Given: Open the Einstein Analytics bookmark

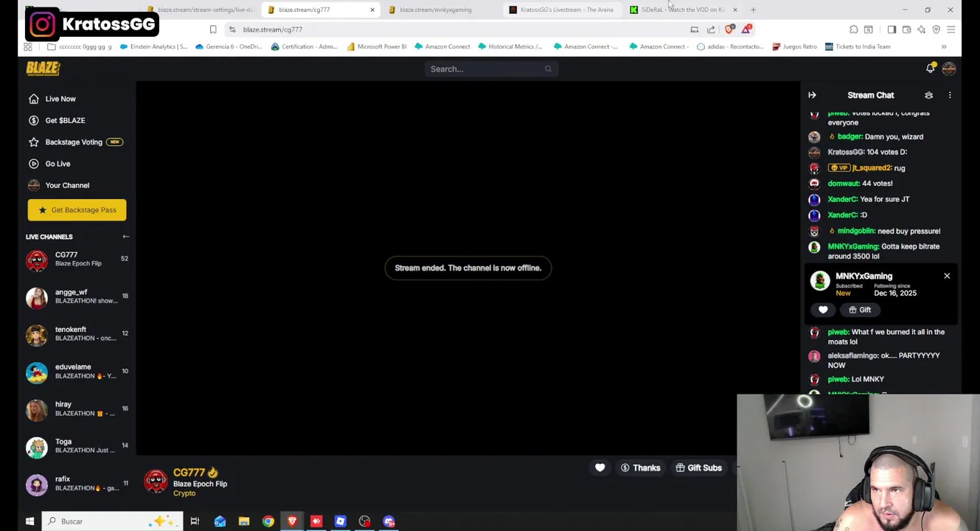Looking at the screenshot, I should pyautogui.click(x=153, y=46).
